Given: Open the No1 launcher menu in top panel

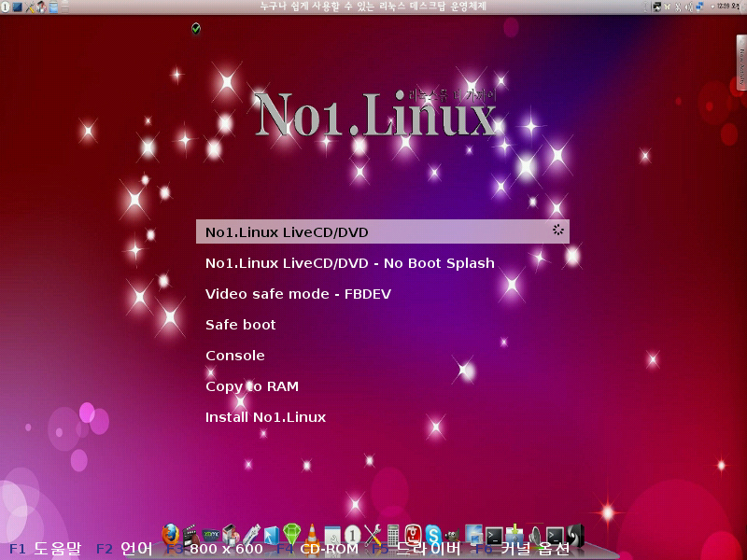Looking at the screenshot, I should tap(5, 7).
